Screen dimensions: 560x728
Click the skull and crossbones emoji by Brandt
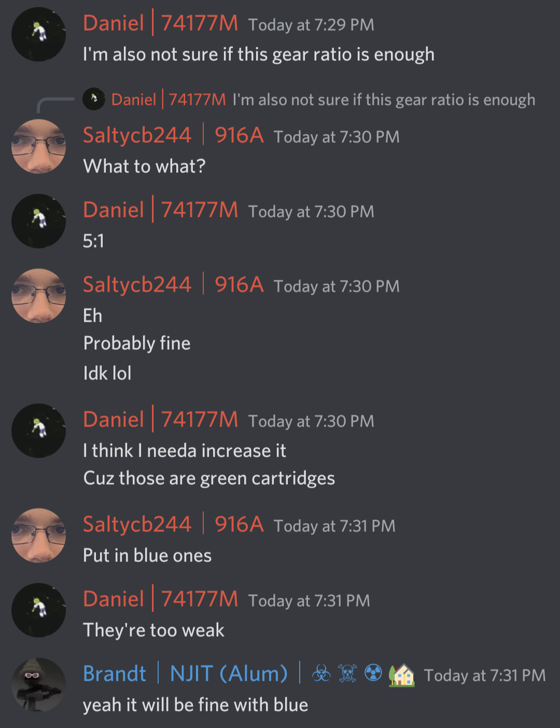[347, 674]
